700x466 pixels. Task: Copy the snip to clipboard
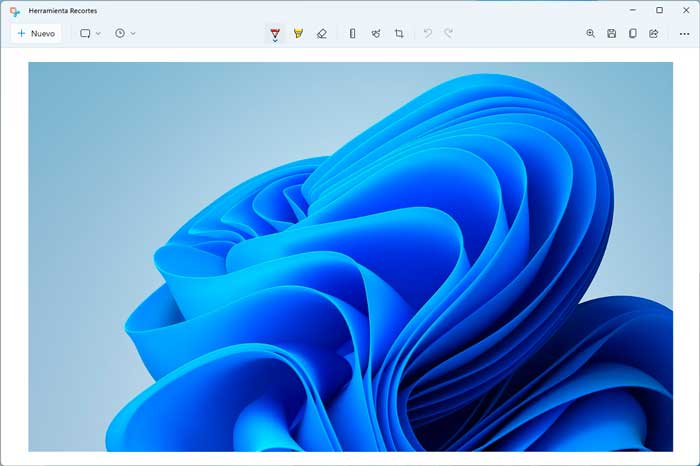[633, 33]
